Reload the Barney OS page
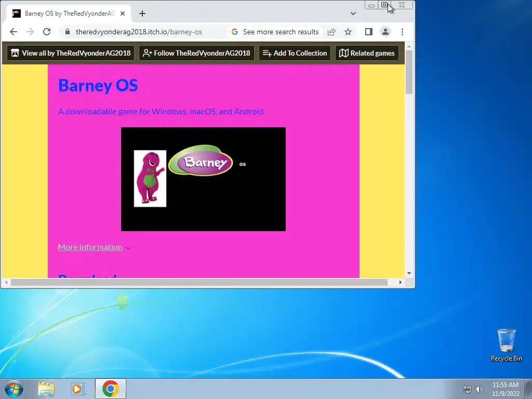 47,32
